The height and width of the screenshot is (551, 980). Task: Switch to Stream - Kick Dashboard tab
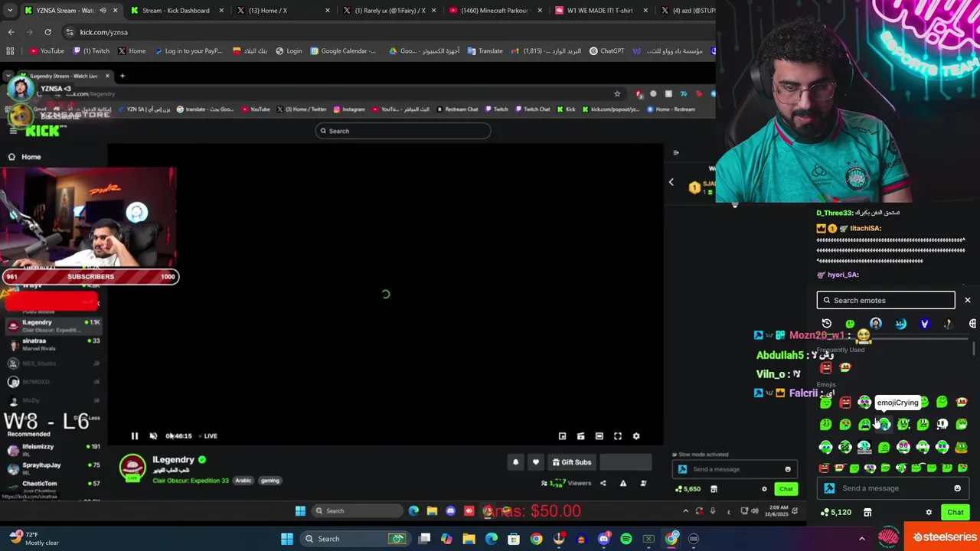(175, 11)
